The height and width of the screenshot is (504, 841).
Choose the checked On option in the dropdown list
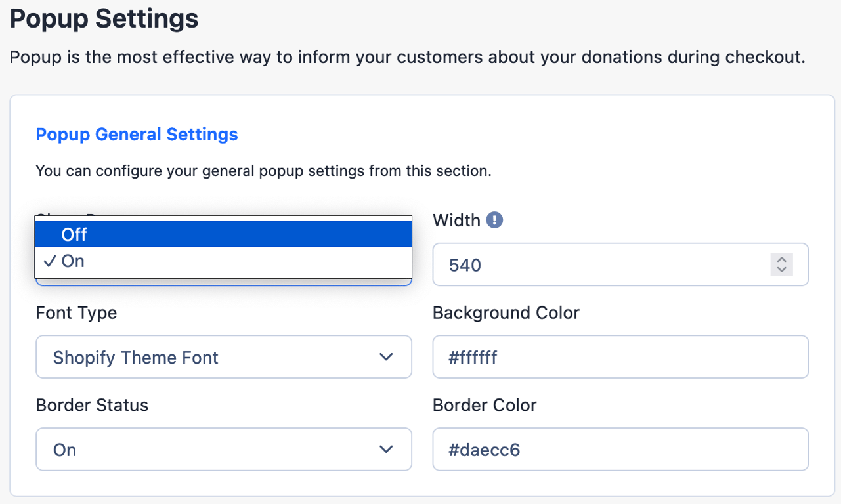coord(223,261)
